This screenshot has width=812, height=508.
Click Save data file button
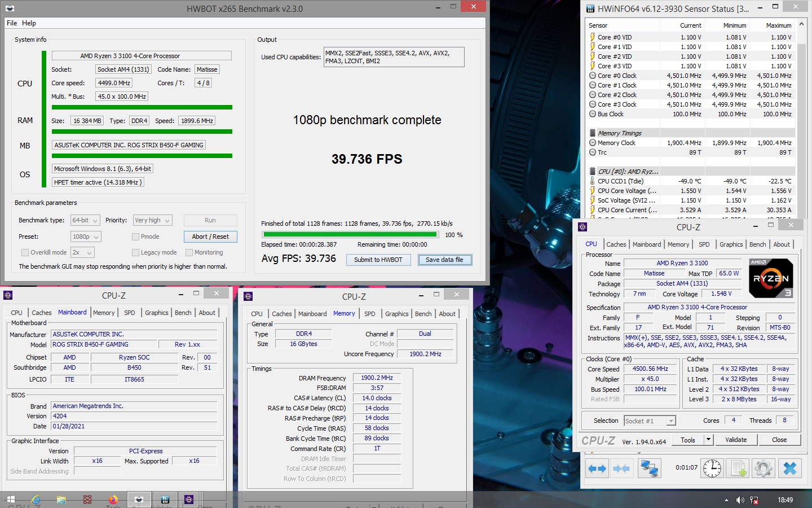pos(444,260)
